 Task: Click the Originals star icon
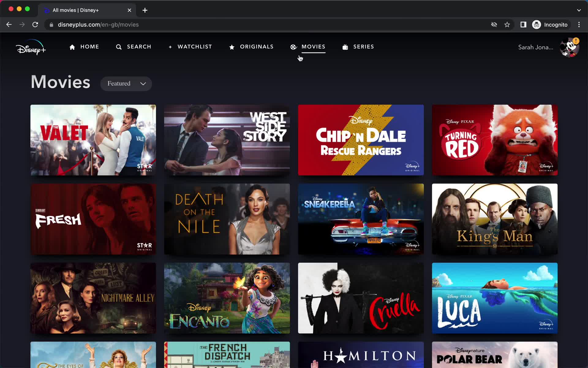pyautogui.click(x=232, y=47)
